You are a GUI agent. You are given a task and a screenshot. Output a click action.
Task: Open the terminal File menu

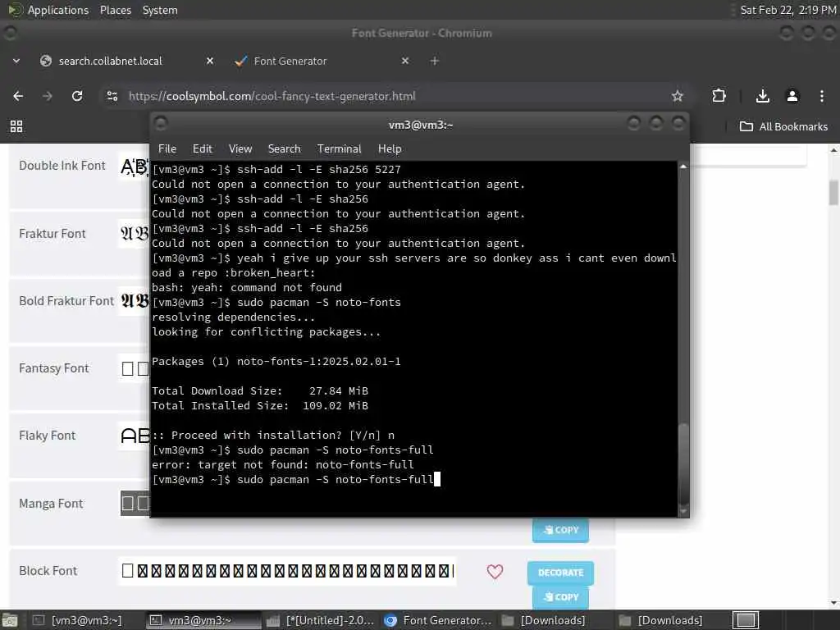pos(167,149)
